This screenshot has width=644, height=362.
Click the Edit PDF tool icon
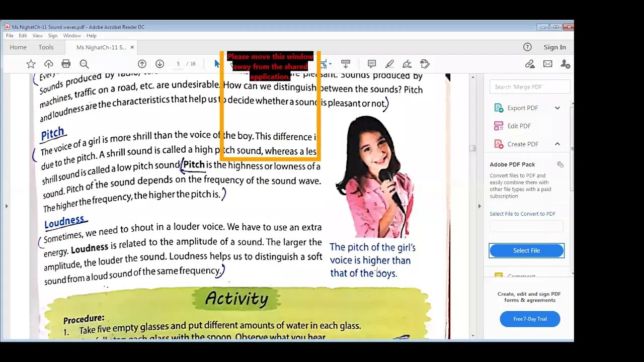tap(499, 126)
